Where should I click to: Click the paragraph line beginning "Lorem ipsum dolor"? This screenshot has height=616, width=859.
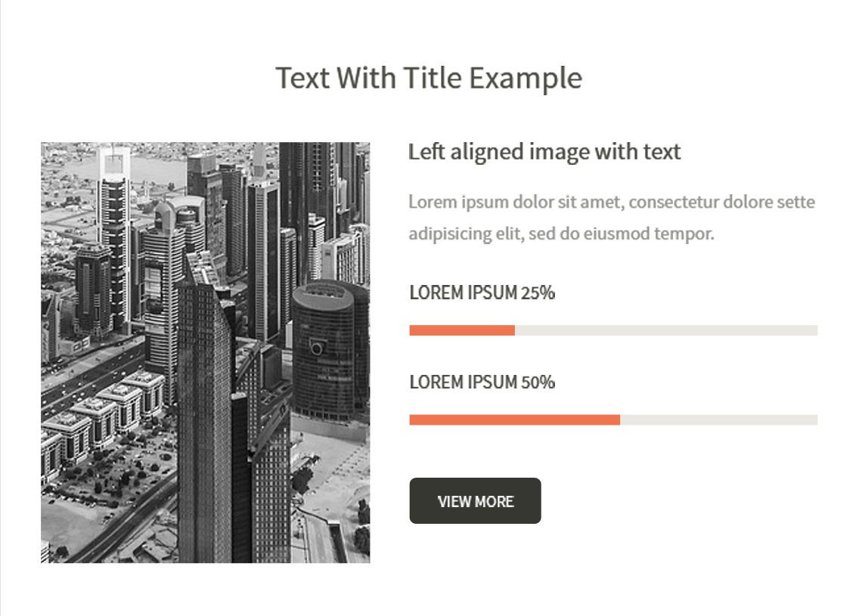(611, 203)
